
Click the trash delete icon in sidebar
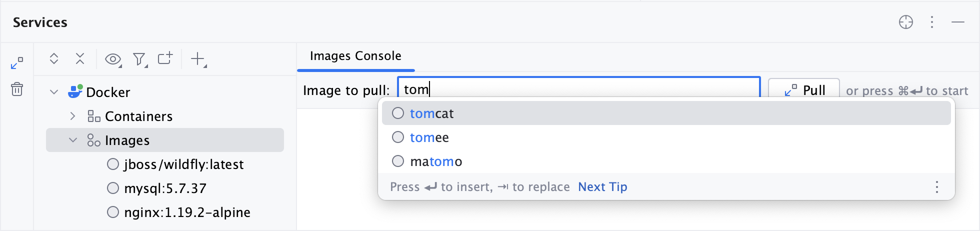pos(17,89)
